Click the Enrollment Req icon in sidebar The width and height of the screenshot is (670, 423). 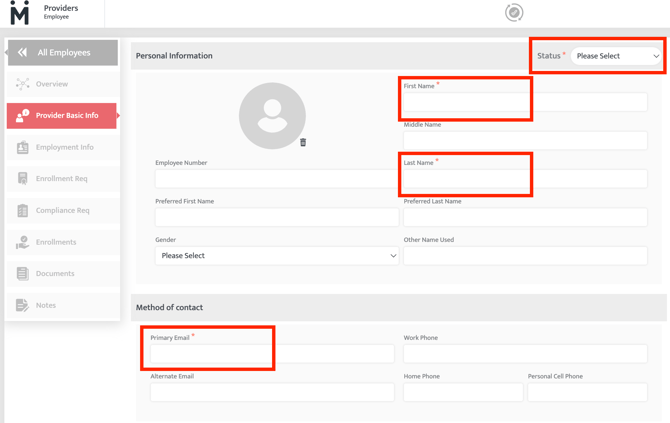[22, 179]
